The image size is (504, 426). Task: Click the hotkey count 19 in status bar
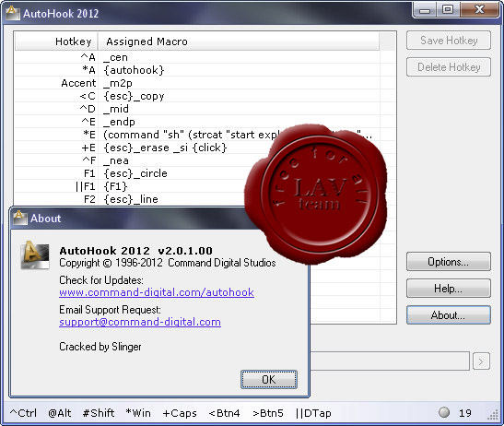point(464,413)
